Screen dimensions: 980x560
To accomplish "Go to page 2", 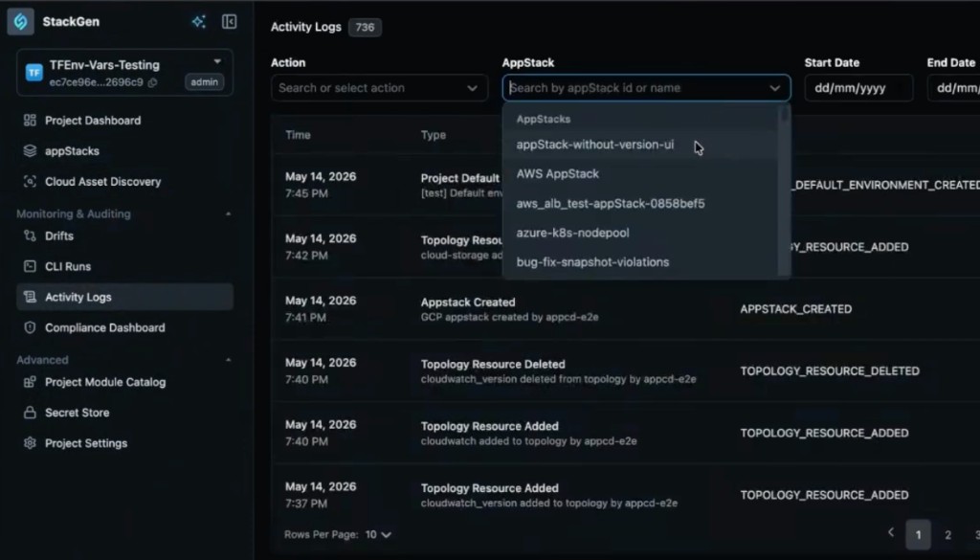I will click(948, 534).
